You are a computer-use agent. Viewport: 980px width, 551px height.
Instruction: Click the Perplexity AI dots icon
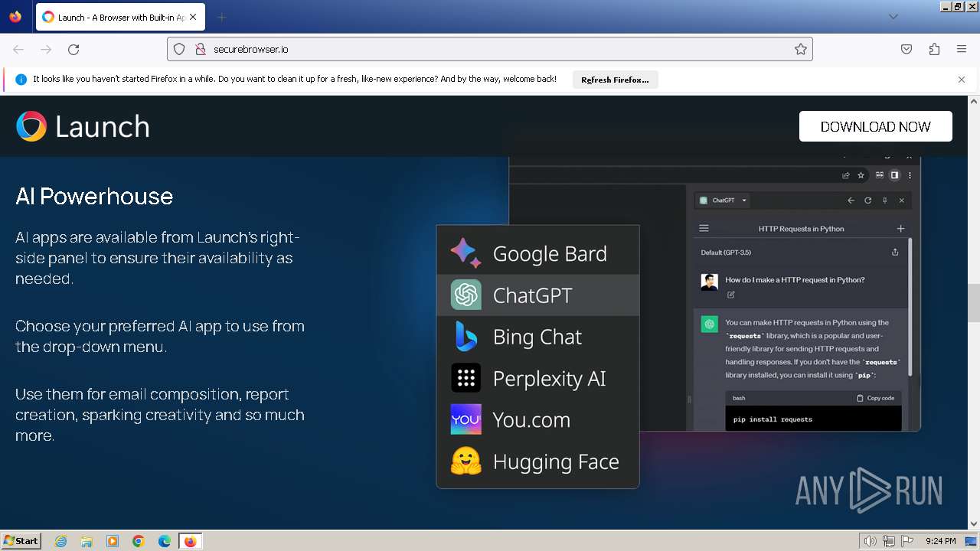coord(465,378)
